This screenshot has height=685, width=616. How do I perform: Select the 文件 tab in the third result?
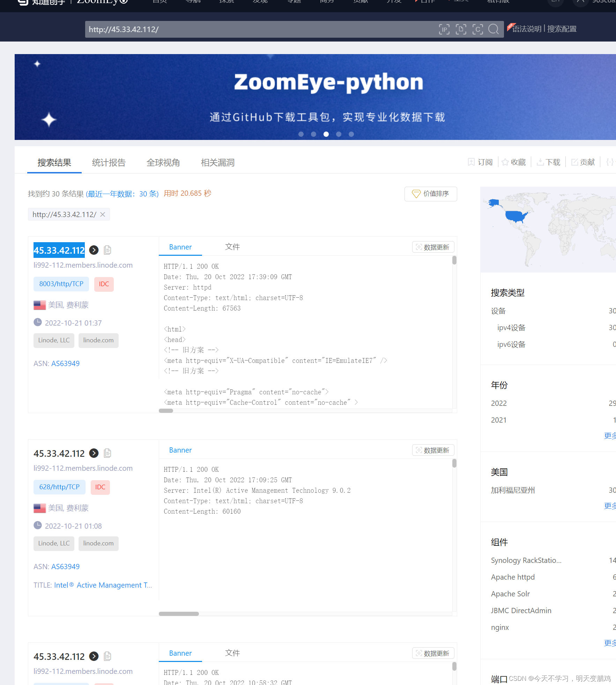point(232,653)
